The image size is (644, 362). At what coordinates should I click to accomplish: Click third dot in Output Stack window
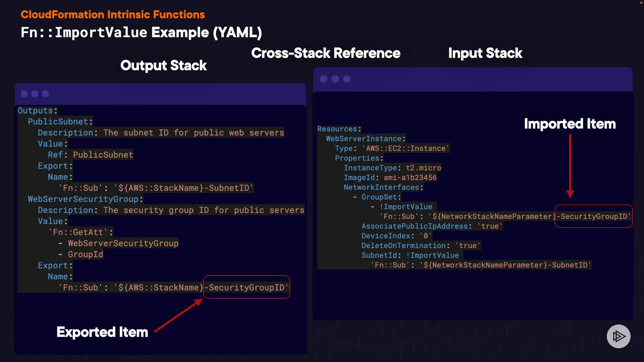click(46, 94)
